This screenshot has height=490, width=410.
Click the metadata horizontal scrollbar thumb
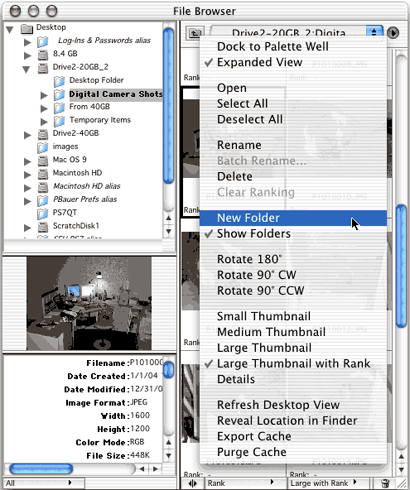pyautogui.click(x=41, y=469)
